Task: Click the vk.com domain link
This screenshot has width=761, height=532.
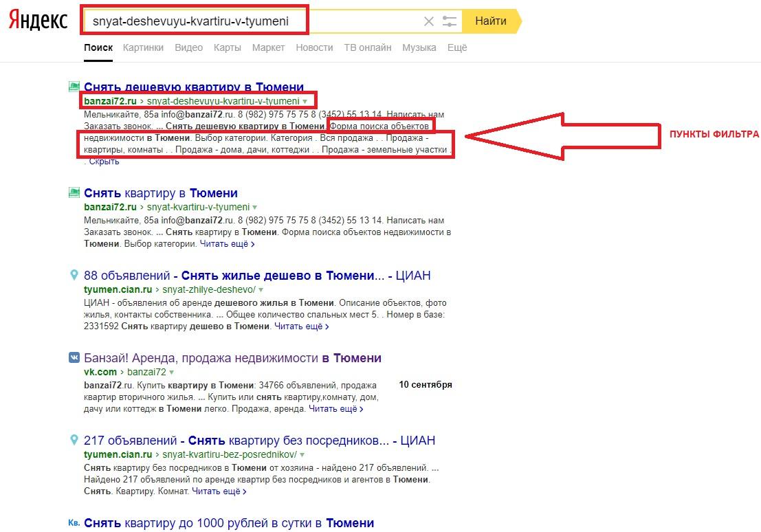Action: pyautogui.click(x=100, y=372)
